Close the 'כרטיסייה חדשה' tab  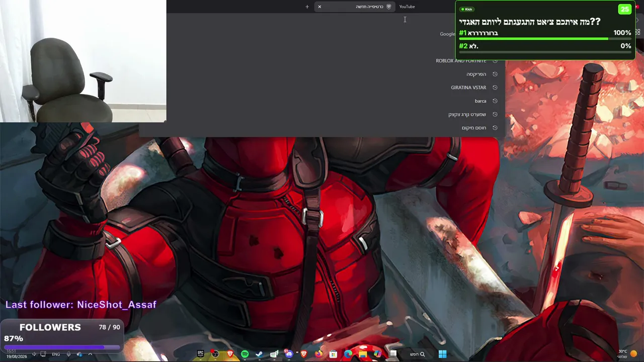[319, 7]
